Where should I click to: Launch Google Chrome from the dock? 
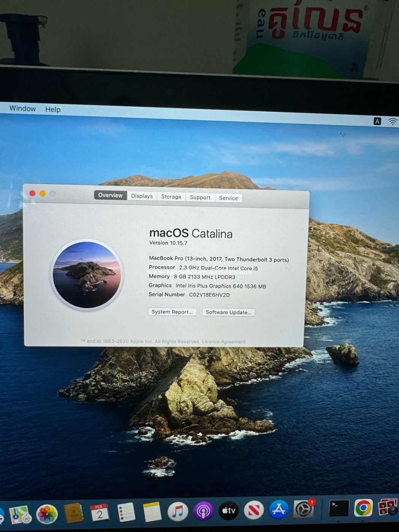[363, 508]
